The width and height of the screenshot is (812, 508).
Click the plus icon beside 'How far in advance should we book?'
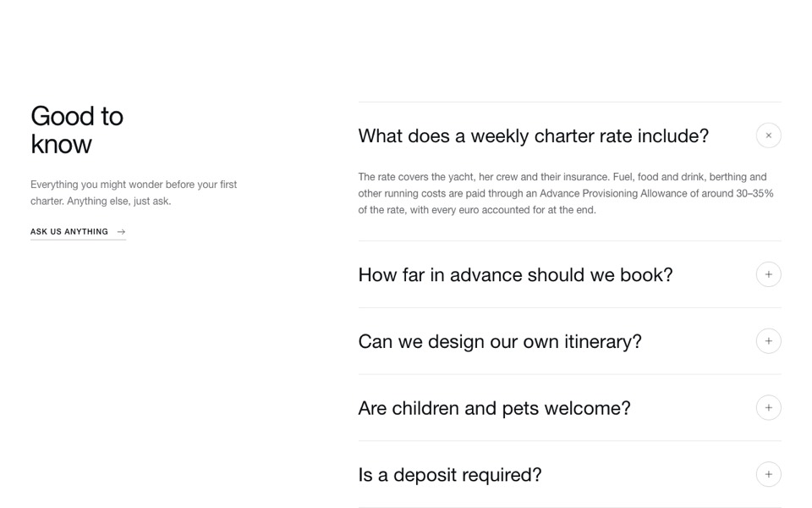tap(769, 274)
